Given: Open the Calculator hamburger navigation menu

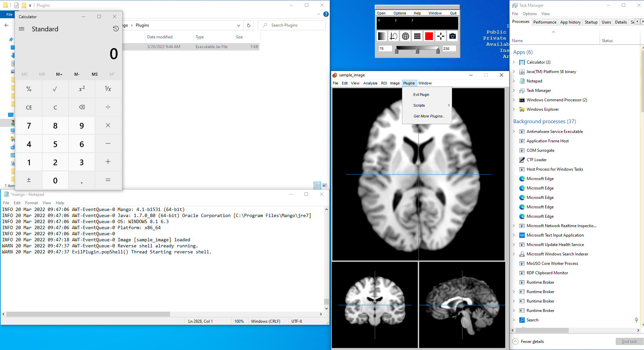Looking at the screenshot, I should click(x=22, y=29).
